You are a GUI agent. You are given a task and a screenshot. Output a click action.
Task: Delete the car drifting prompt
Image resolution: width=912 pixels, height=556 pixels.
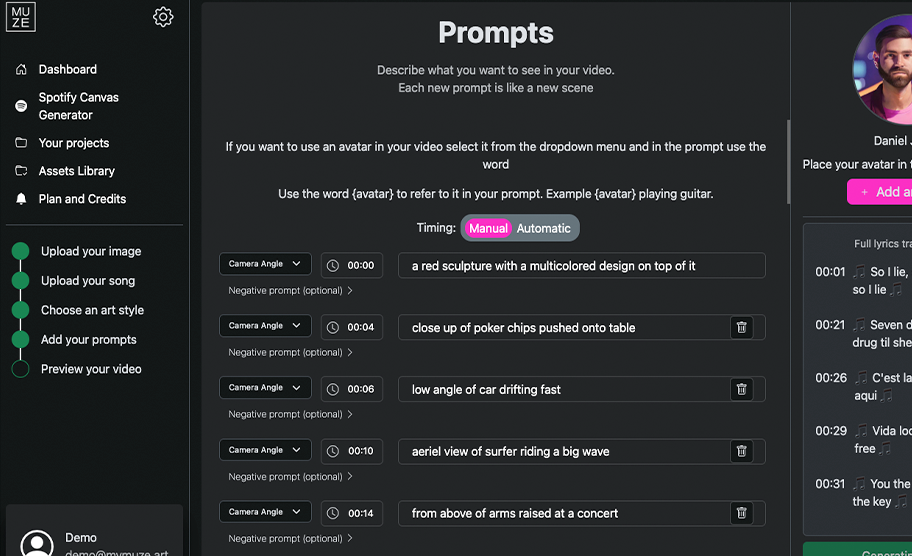coord(741,389)
